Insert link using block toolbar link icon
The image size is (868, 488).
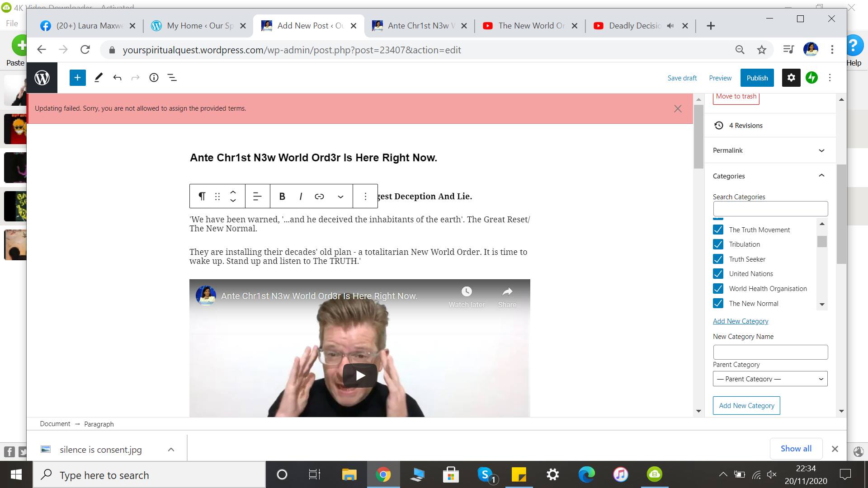coord(319,196)
